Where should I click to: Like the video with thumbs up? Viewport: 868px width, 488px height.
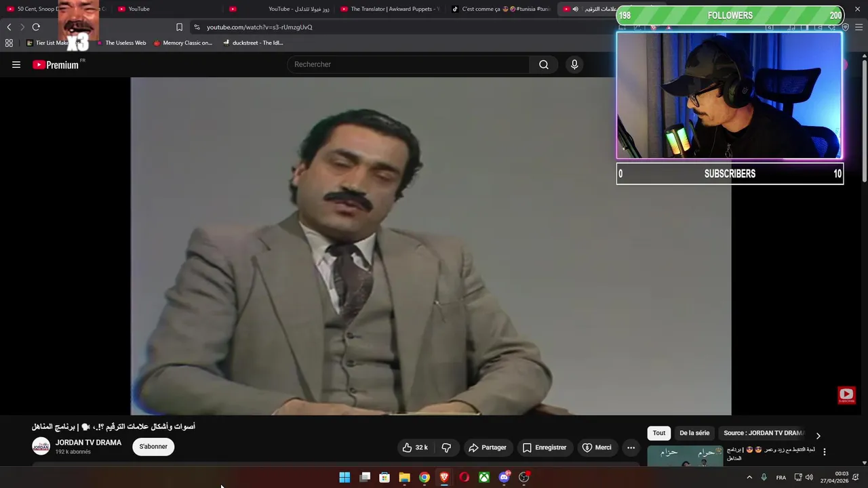415,447
